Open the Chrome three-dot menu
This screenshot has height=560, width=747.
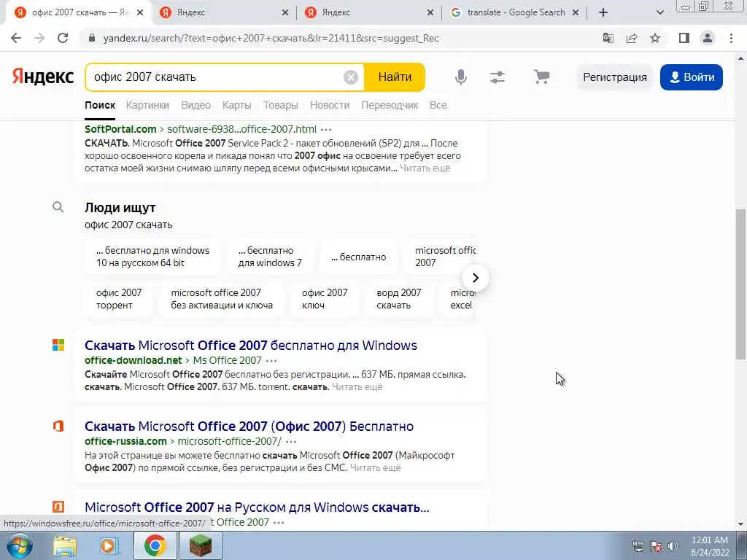click(x=731, y=38)
